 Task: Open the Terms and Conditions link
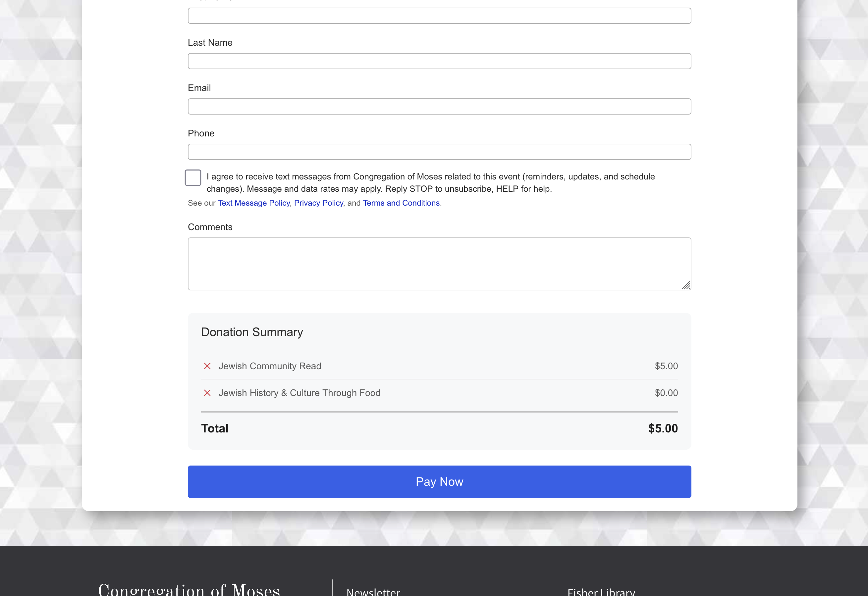[401, 203]
